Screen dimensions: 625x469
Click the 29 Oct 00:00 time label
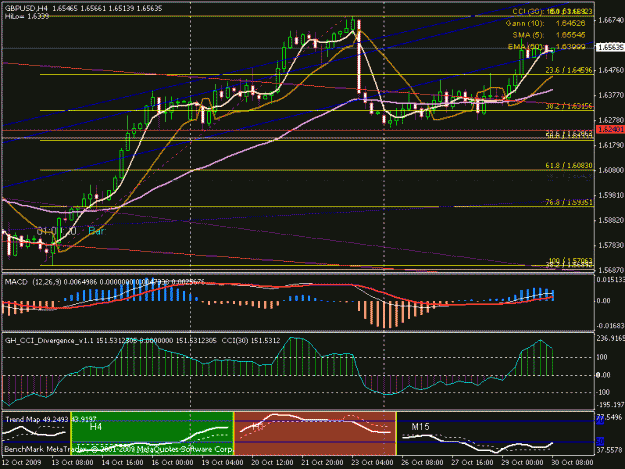(x=522, y=463)
